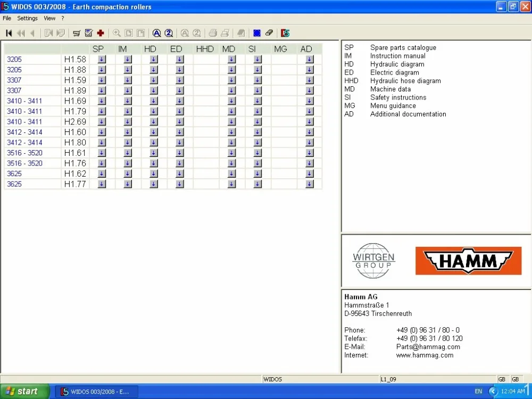This screenshot has width=532, height=399.
Task: Open the ? help menu
Action: tap(63, 18)
